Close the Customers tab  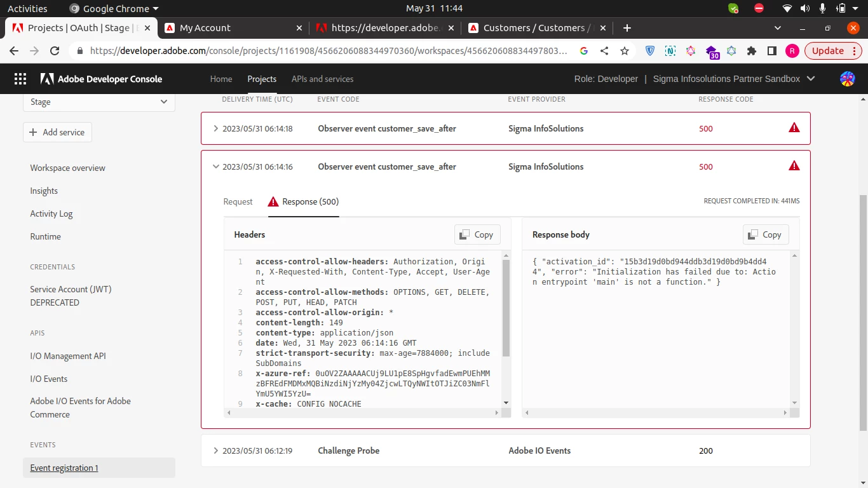(603, 28)
